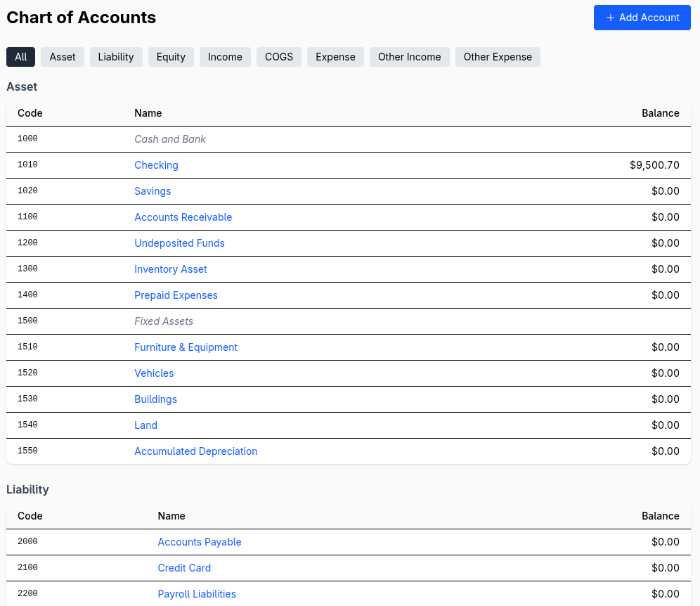Filter accounts by Equity
Viewport: 700px width, 606px height.
pos(171,57)
